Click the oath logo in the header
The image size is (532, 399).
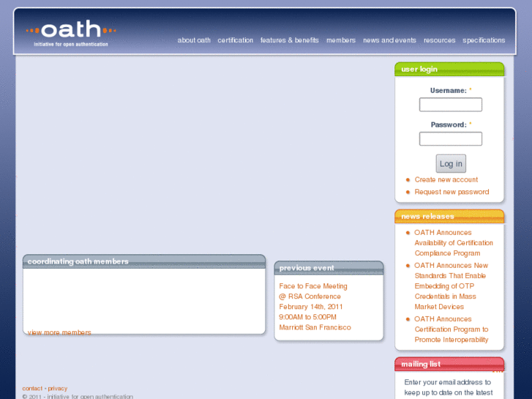tap(71, 33)
